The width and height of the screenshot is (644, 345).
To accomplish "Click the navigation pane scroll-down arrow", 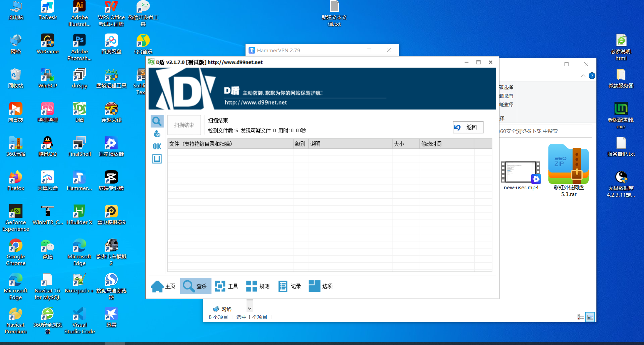I will click(250, 308).
